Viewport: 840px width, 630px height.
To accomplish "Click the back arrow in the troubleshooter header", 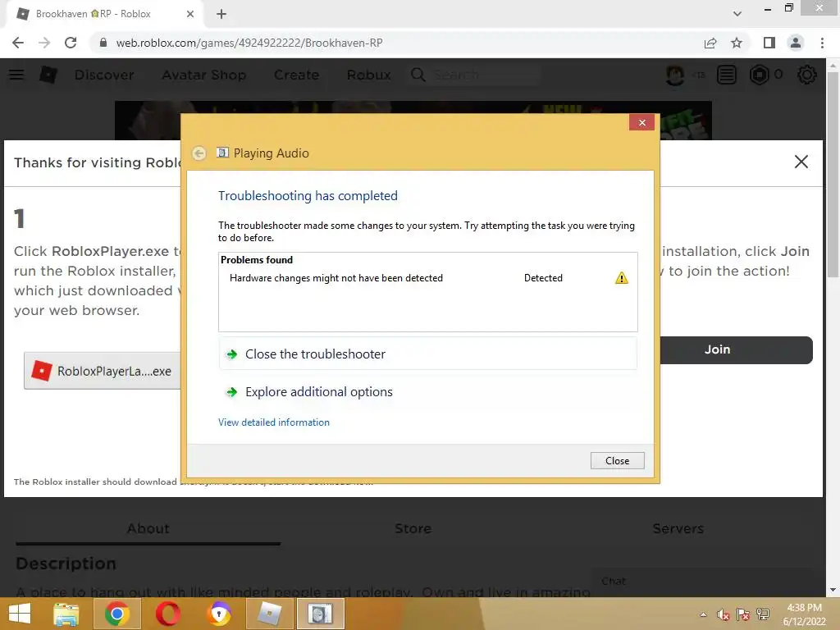I will tap(199, 153).
